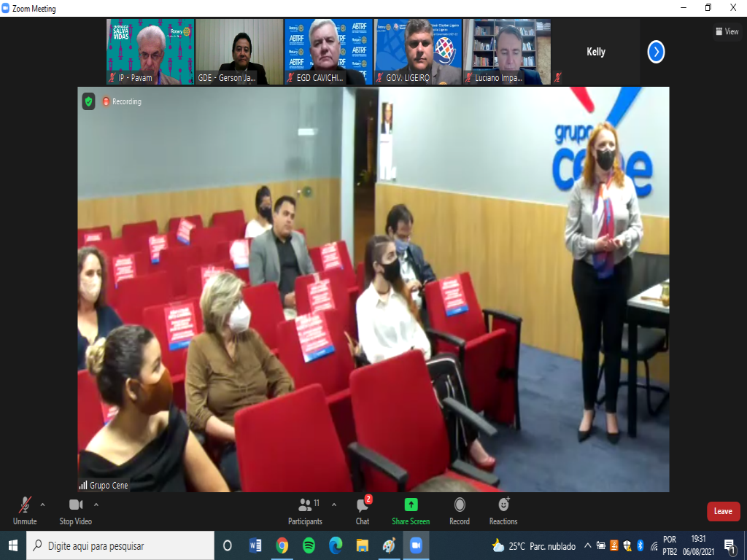Unmute the microphone
This screenshot has width=747, height=560.
coord(25,510)
